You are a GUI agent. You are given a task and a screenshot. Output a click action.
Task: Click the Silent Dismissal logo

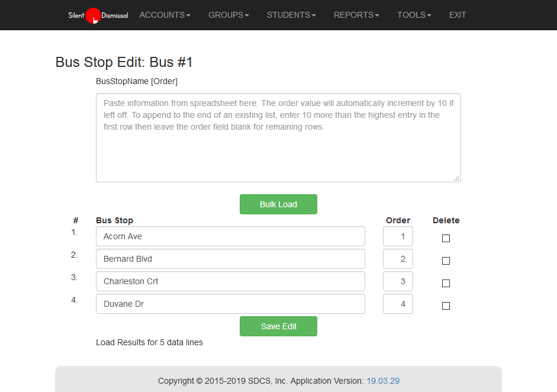point(98,15)
